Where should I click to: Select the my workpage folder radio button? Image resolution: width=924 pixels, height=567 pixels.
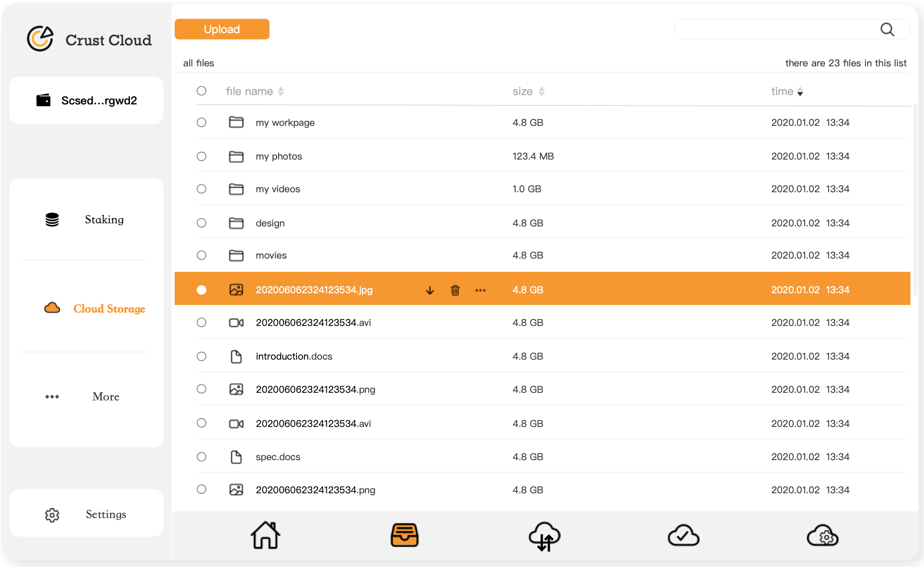(201, 122)
